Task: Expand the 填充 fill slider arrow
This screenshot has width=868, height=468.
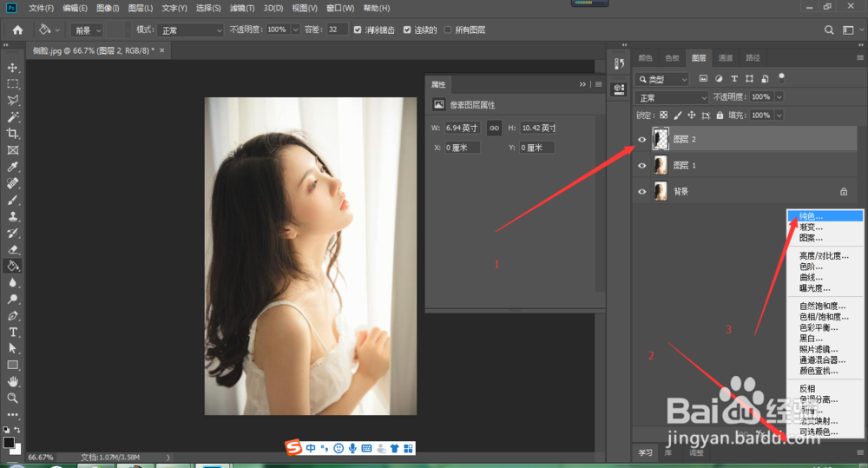Action: [x=779, y=115]
